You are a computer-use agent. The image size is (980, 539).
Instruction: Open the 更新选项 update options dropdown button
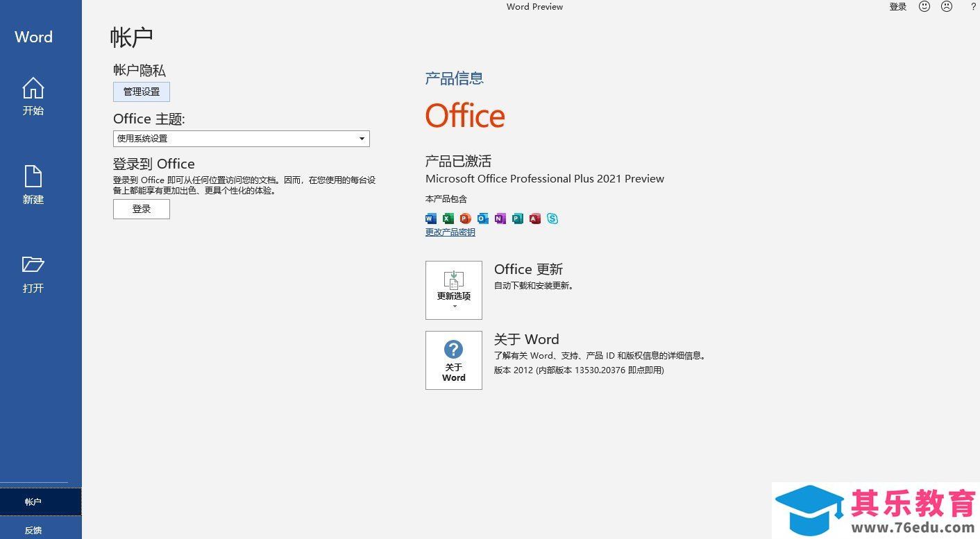point(454,290)
